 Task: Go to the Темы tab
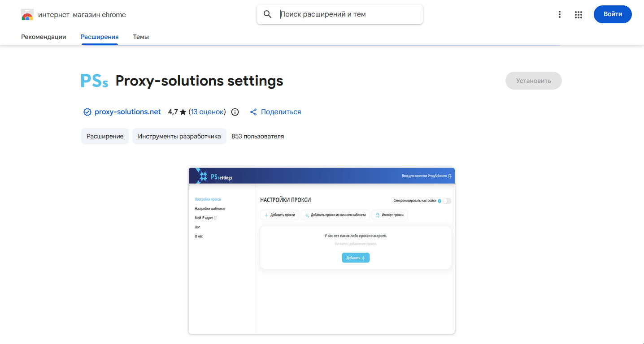(141, 37)
